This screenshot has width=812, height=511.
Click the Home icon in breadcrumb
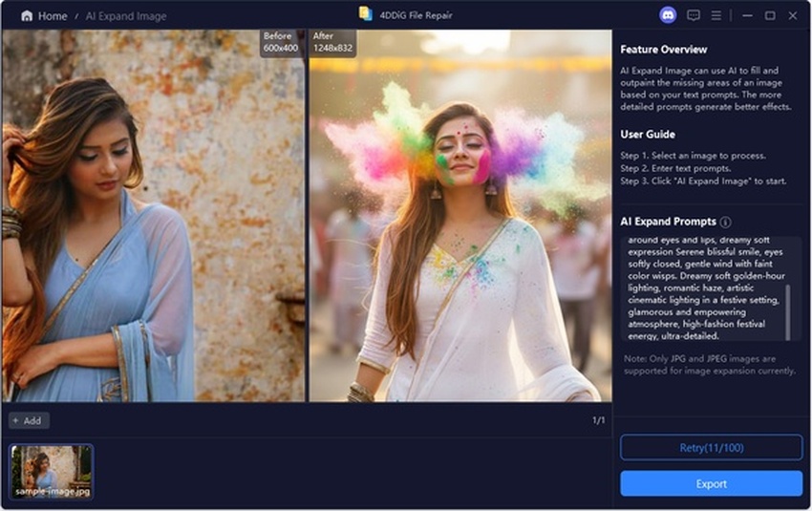click(x=27, y=16)
